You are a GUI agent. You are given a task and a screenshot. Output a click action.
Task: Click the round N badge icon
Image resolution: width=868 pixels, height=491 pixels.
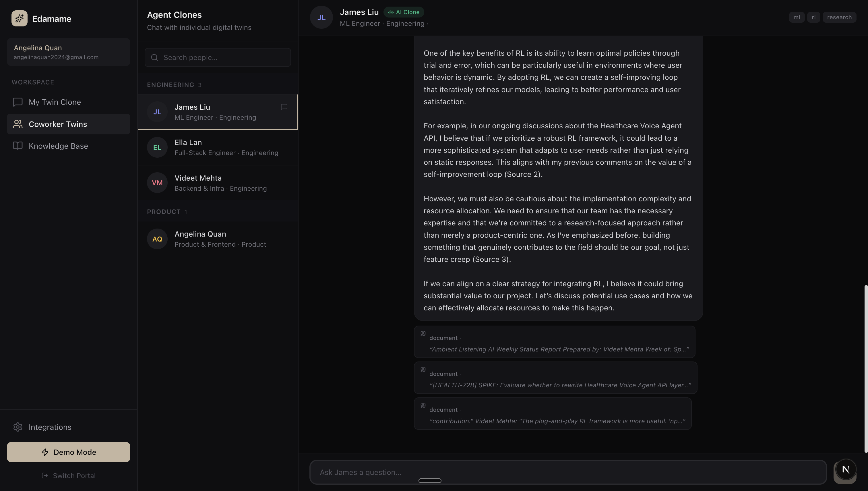pyautogui.click(x=845, y=469)
